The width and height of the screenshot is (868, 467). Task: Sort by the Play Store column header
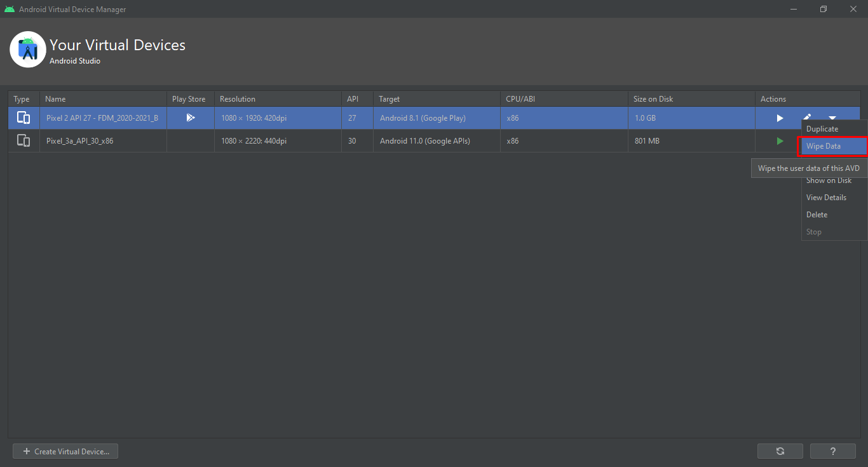[191, 99]
